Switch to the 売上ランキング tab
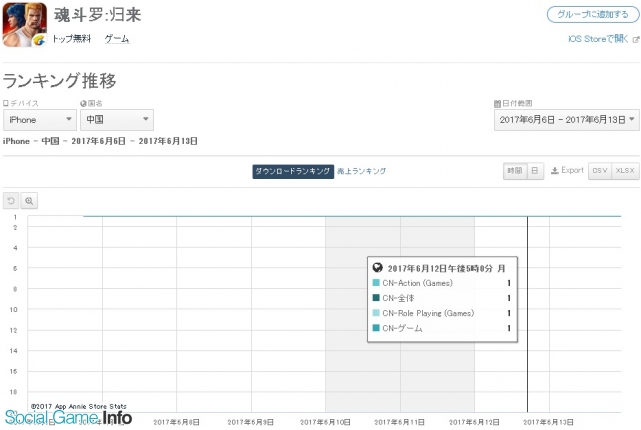Image resolution: width=641 pixels, height=430 pixels. [x=361, y=171]
